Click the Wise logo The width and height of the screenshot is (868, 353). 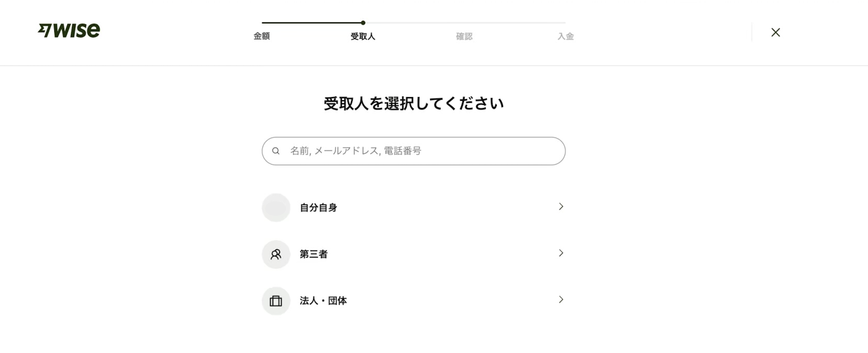point(69,30)
